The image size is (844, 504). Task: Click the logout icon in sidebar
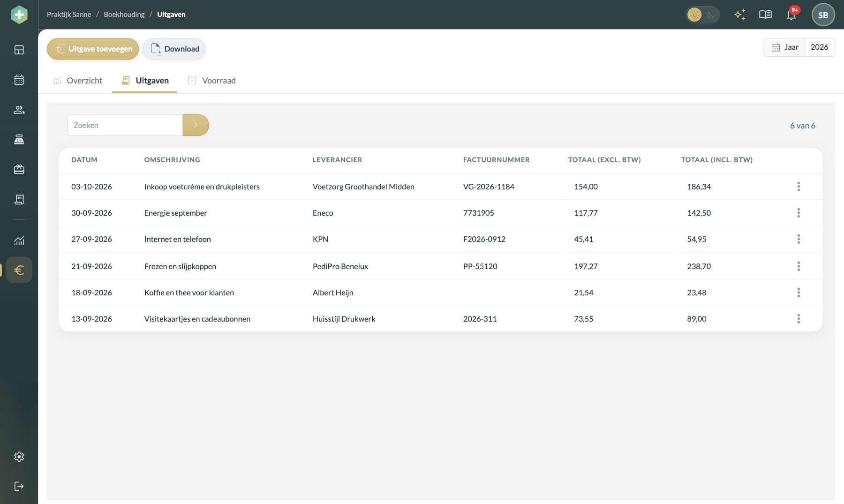[x=19, y=486]
